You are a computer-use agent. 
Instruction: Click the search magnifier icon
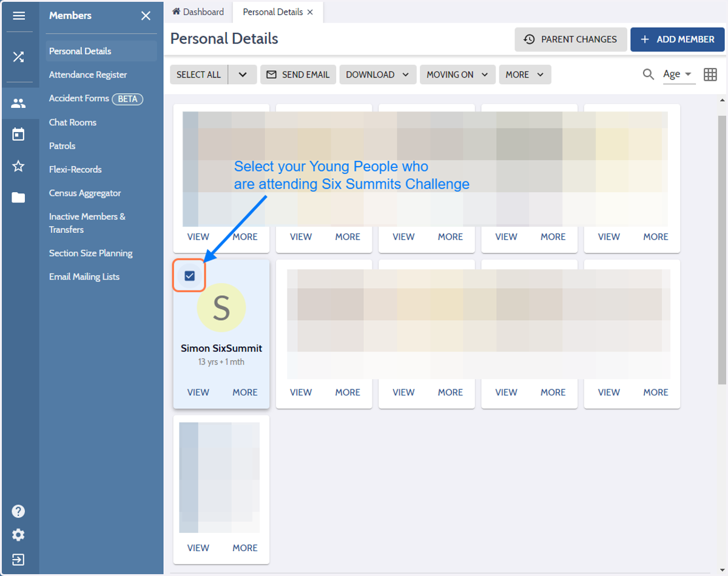649,75
